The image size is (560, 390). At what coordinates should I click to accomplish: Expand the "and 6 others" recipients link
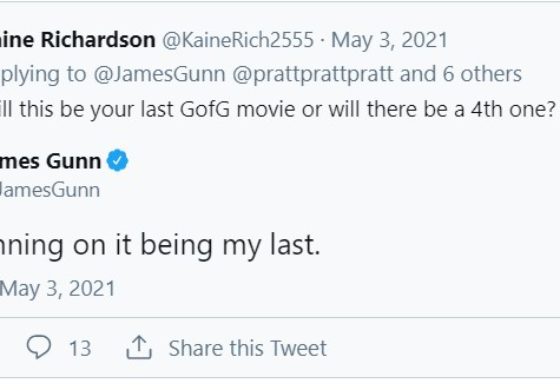click(461, 74)
